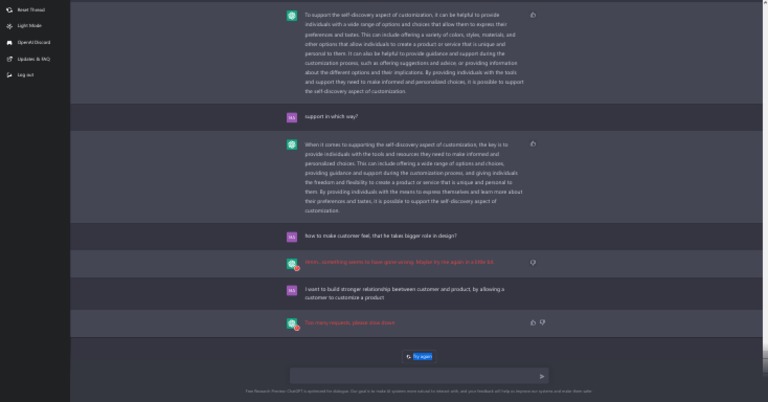The width and height of the screenshot is (768, 402).
Task: Open the OpenAI Discord link
Action: pyautogui.click(x=33, y=42)
